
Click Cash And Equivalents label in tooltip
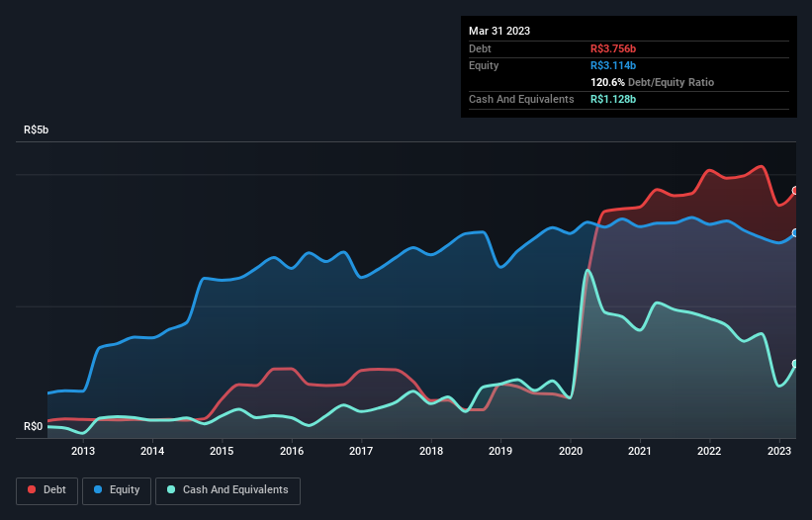[x=521, y=99]
